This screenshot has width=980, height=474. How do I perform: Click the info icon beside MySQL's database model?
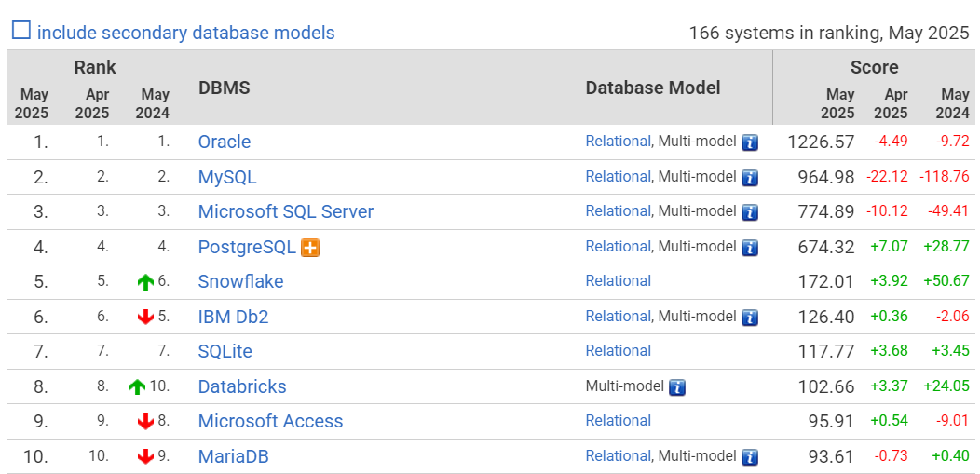click(x=750, y=178)
